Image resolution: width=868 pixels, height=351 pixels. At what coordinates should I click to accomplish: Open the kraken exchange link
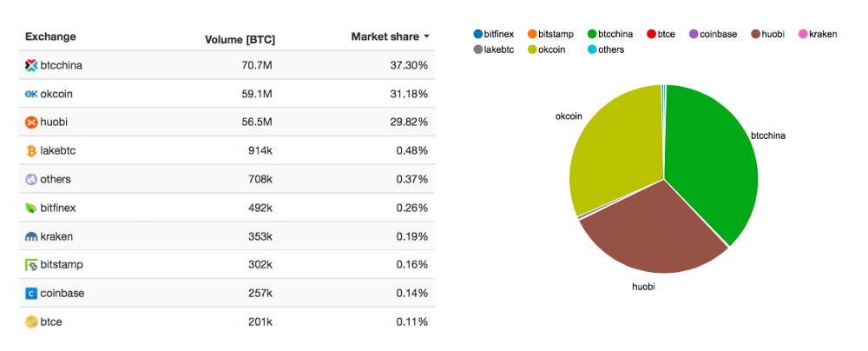[56, 237]
